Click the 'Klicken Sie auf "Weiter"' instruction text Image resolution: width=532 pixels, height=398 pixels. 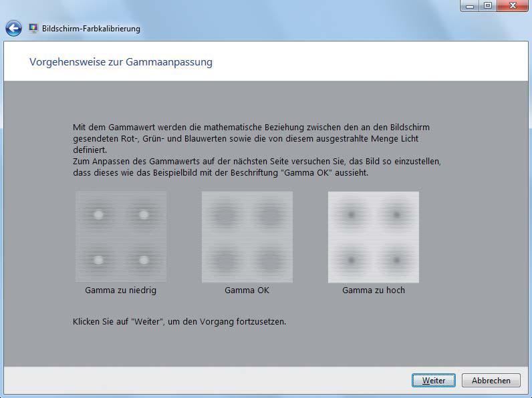[180, 321]
